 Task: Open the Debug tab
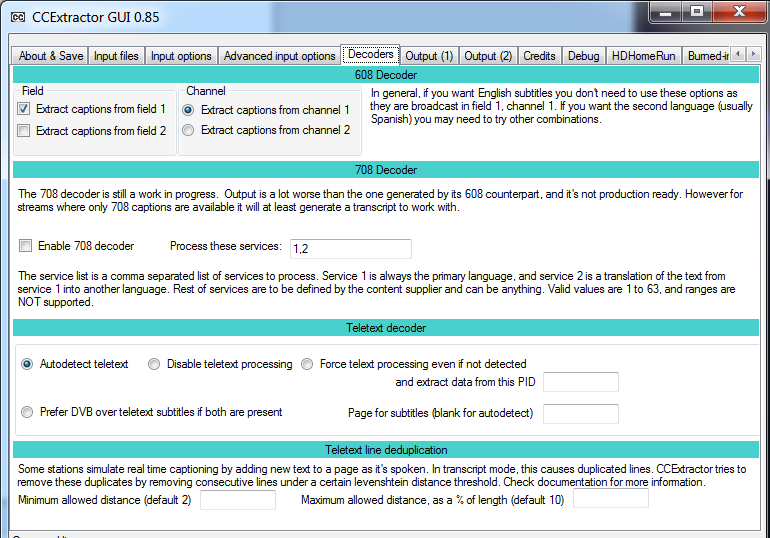pyautogui.click(x=583, y=56)
